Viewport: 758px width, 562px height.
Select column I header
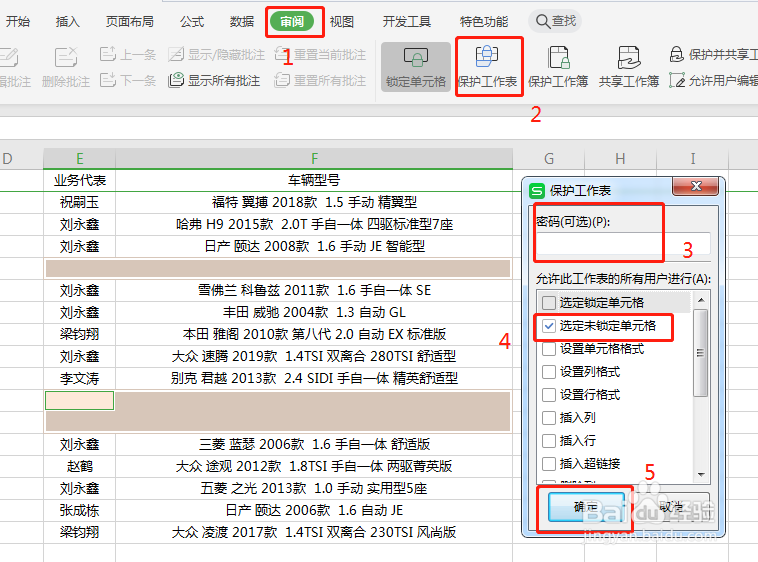click(x=692, y=159)
